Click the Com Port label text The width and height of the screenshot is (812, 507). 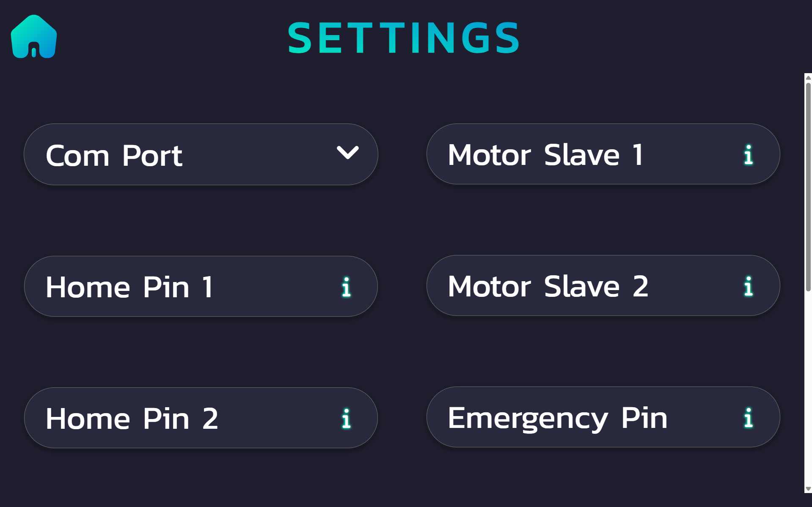[114, 156]
